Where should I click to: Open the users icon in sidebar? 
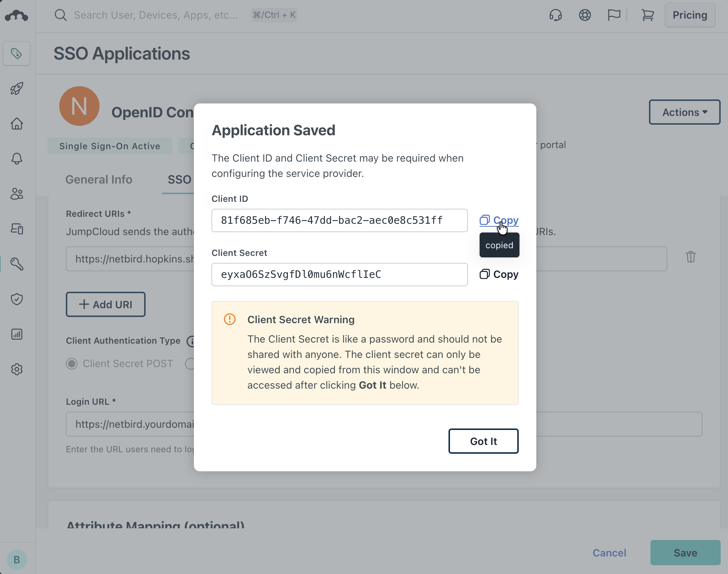[17, 194]
